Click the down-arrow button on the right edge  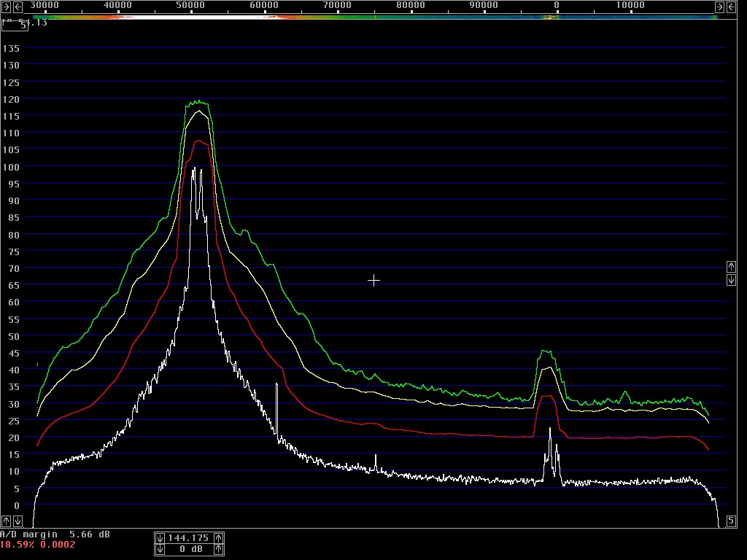pyautogui.click(x=731, y=279)
